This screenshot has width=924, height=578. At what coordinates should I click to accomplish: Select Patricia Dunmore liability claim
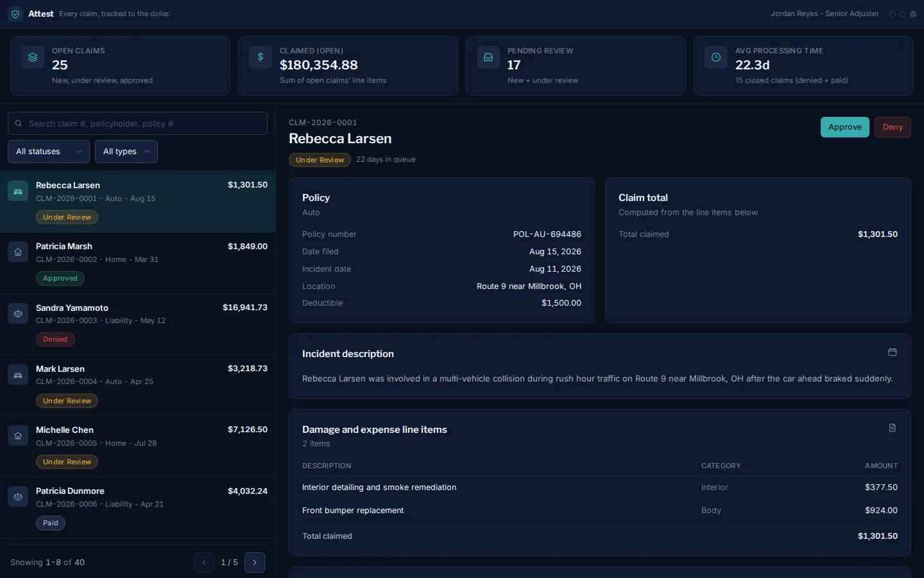coord(137,508)
